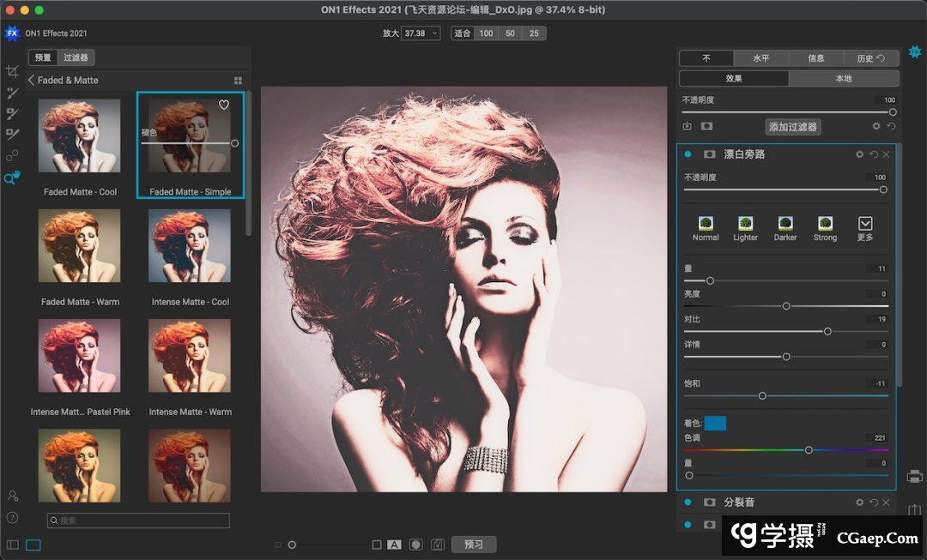Favorite the Faded Matte - Simple preset
Screen dimensions: 927x560
[x=224, y=105]
